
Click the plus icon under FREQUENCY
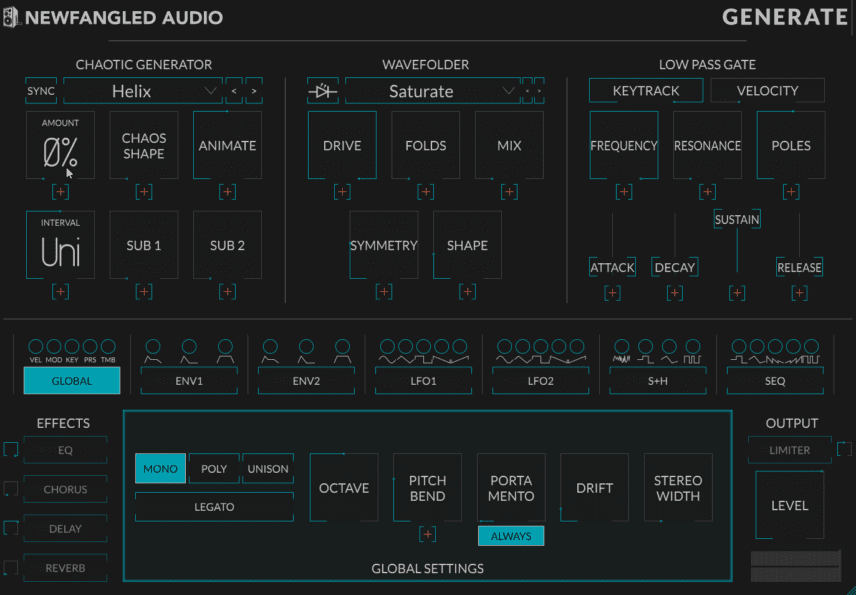click(624, 192)
